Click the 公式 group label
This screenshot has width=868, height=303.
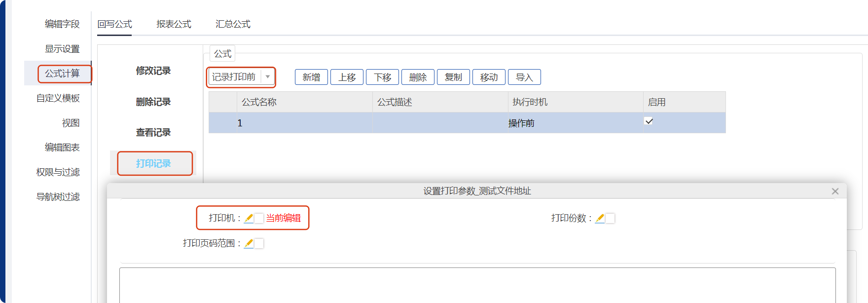pos(222,53)
